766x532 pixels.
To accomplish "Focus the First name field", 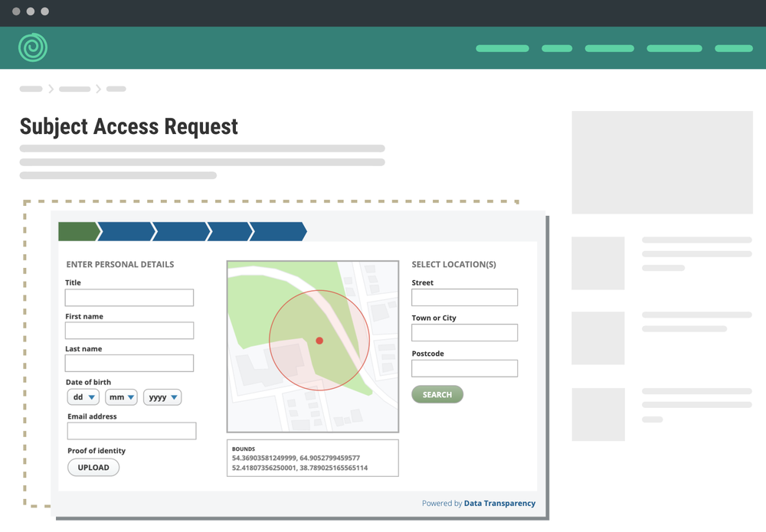I will click(x=129, y=331).
